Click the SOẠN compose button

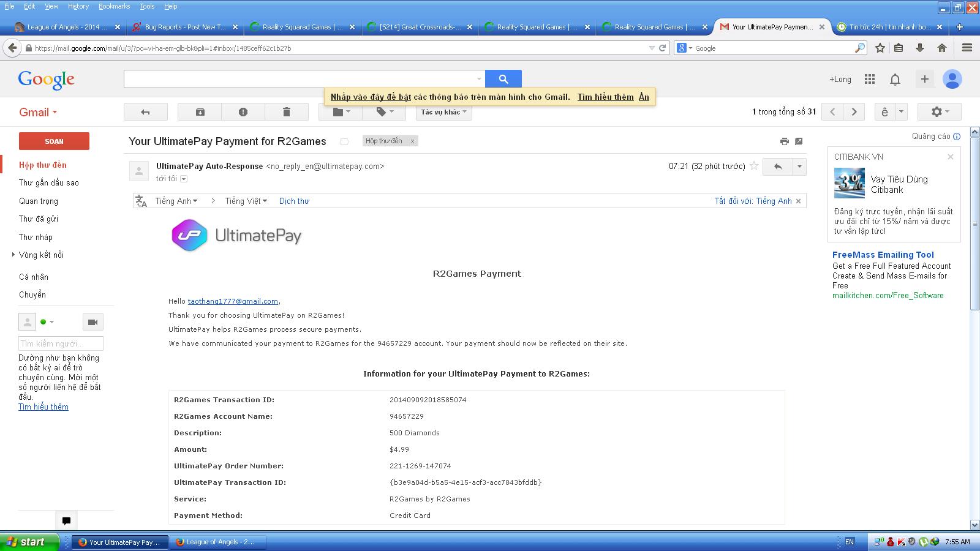[x=54, y=141]
